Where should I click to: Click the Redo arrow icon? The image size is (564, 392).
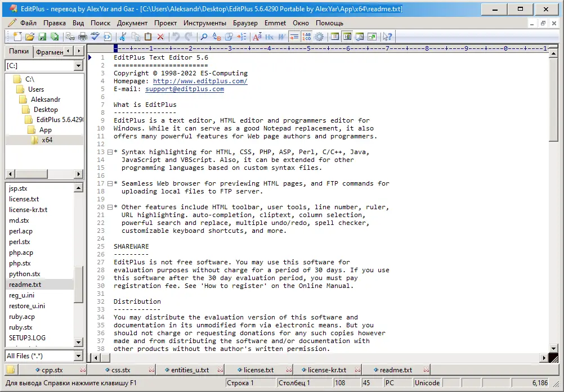click(x=188, y=37)
